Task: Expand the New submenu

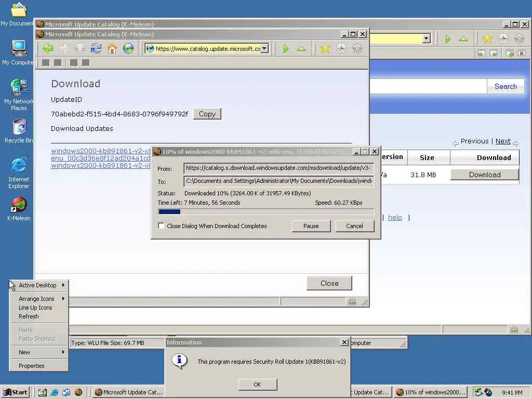Action: (x=38, y=352)
